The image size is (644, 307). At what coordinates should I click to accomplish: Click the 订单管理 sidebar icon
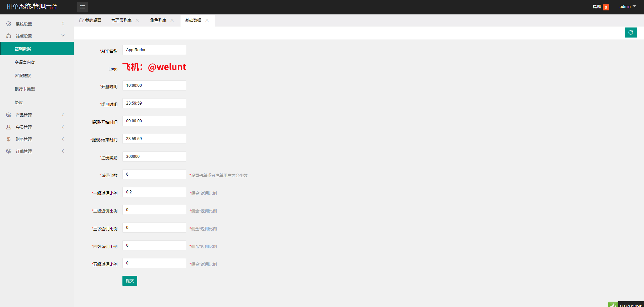9,151
